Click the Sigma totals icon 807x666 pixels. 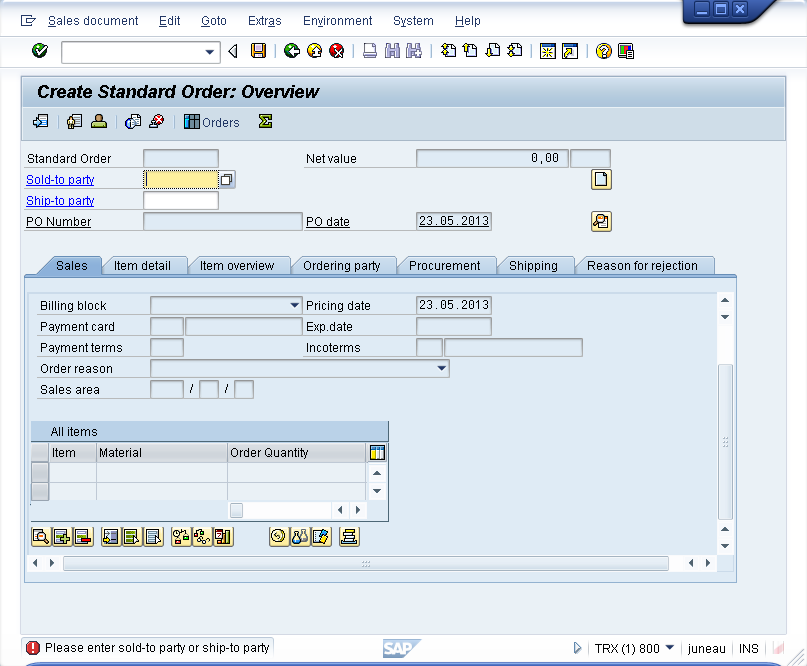(x=266, y=122)
